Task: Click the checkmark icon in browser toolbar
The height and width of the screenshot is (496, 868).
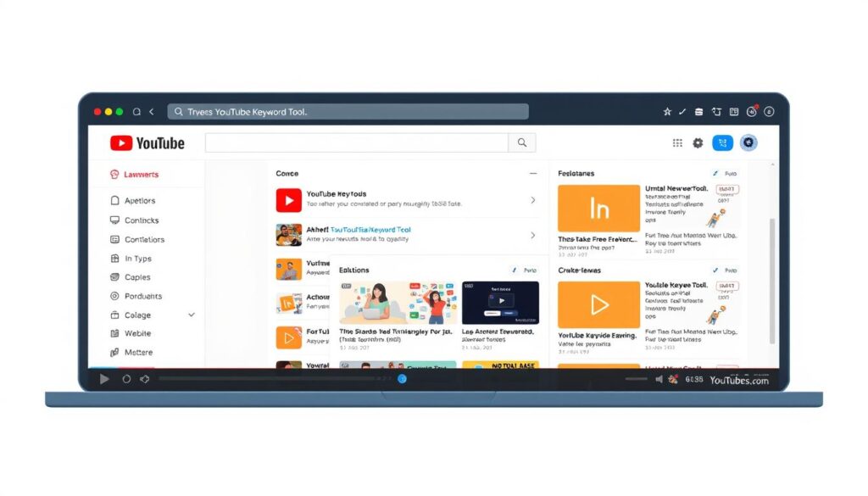Action: point(682,112)
